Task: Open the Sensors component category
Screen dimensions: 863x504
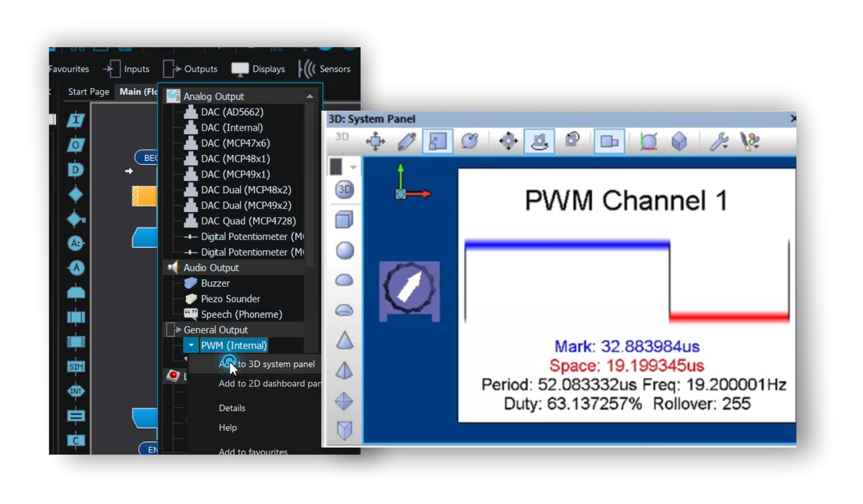Action: click(324, 69)
